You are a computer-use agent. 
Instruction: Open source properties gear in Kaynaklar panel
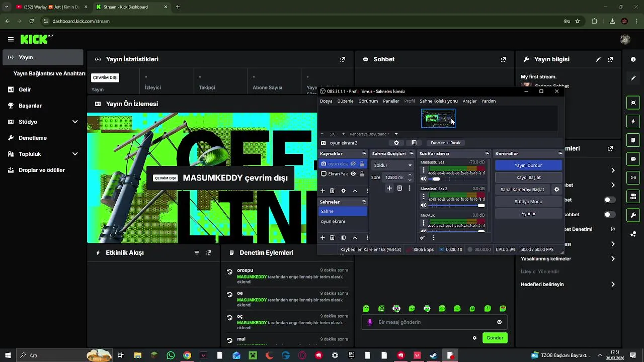pyautogui.click(x=344, y=191)
